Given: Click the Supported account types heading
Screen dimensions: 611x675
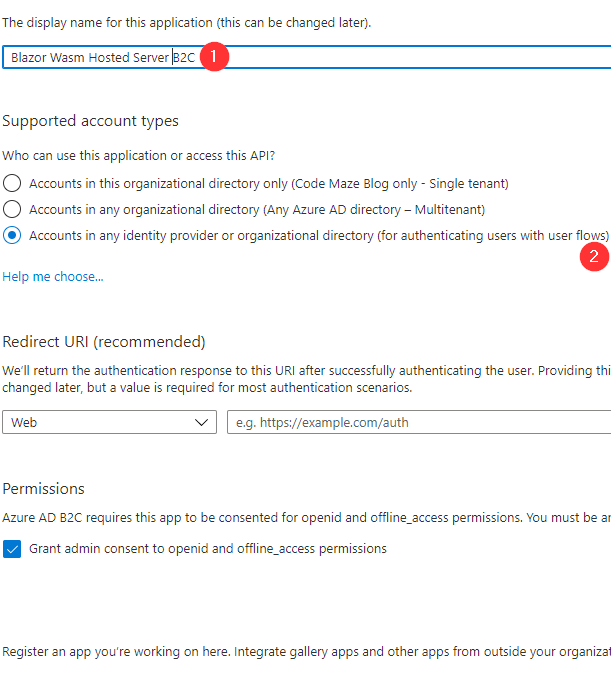Looking at the screenshot, I should click(x=91, y=121).
